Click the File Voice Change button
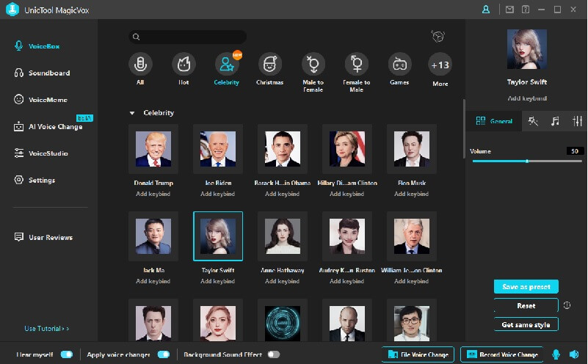588x364 pixels. [x=418, y=354]
